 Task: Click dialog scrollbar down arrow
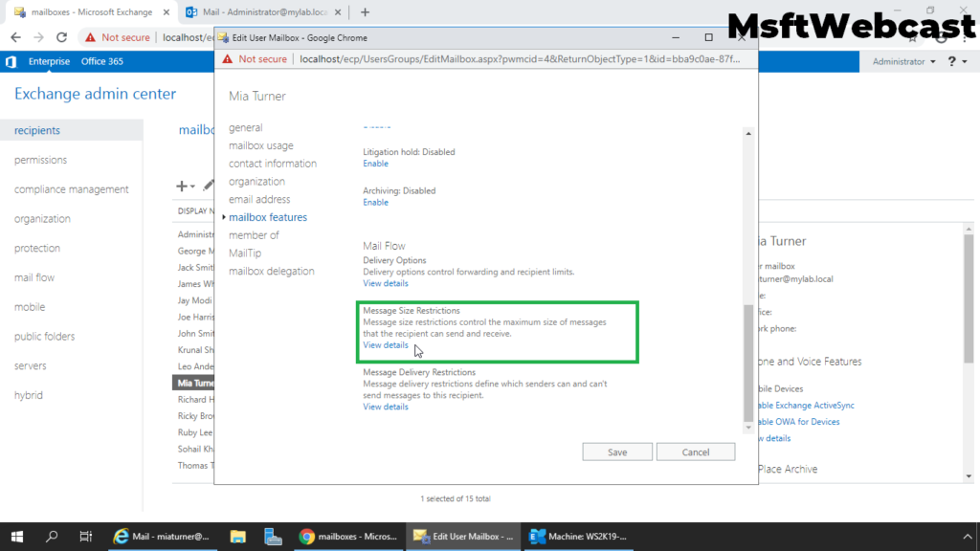coord(748,428)
